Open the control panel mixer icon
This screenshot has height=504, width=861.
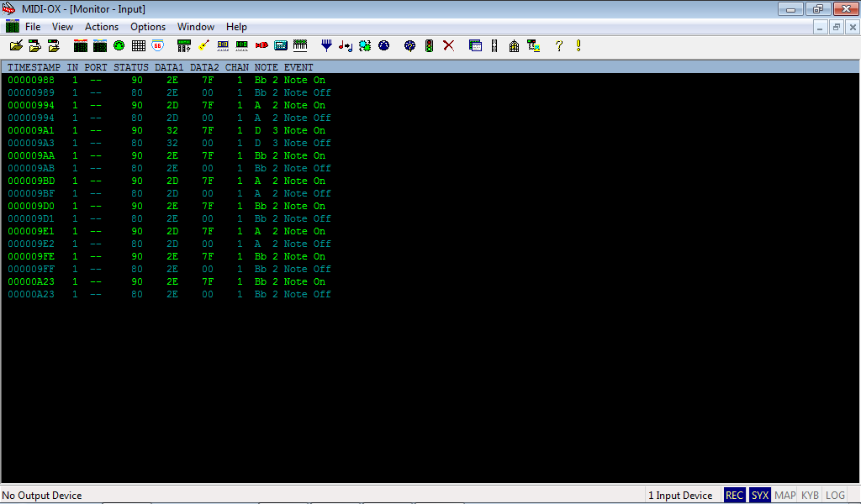[184, 46]
